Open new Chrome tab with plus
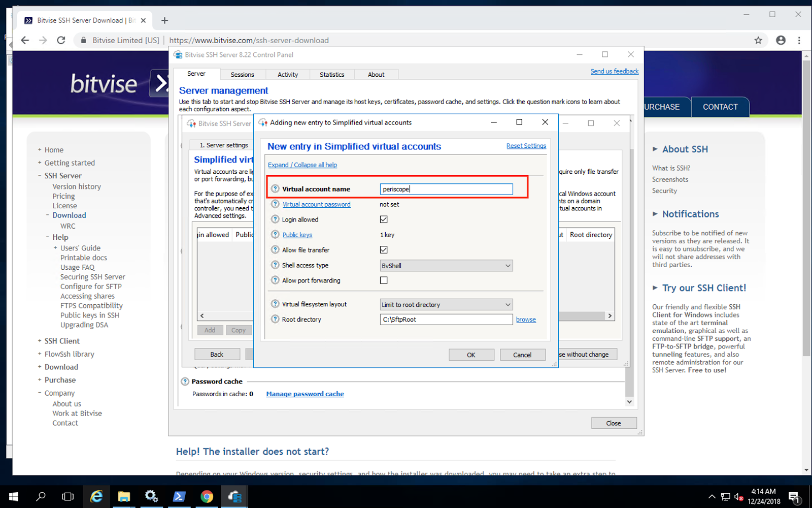 164,20
